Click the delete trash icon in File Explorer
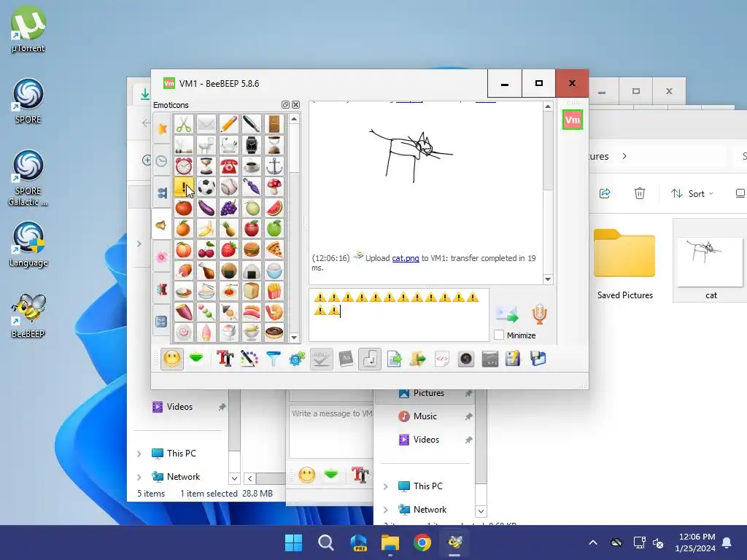 (639, 193)
